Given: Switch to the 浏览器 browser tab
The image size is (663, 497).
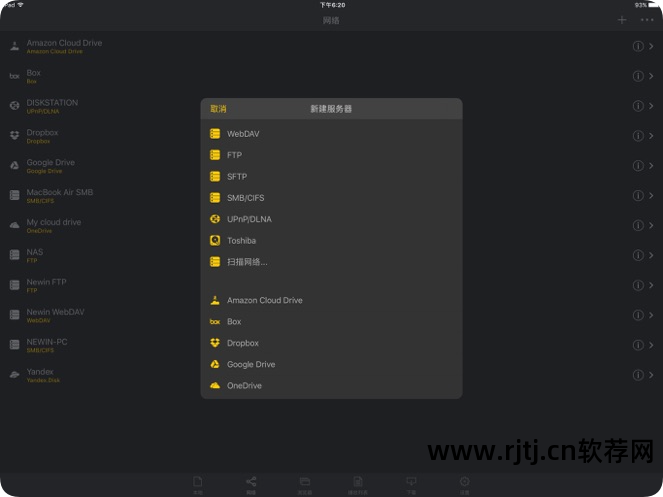Looking at the screenshot, I should tap(304, 485).
